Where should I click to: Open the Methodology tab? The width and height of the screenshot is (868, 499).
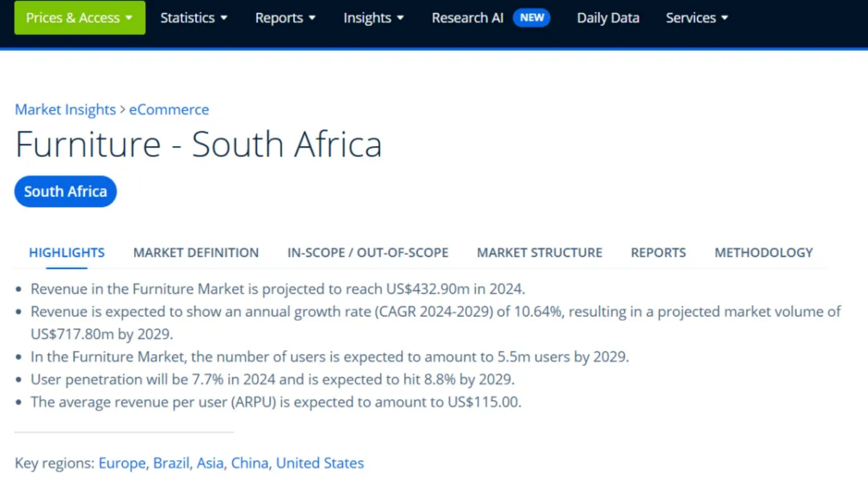coord(764,252)
